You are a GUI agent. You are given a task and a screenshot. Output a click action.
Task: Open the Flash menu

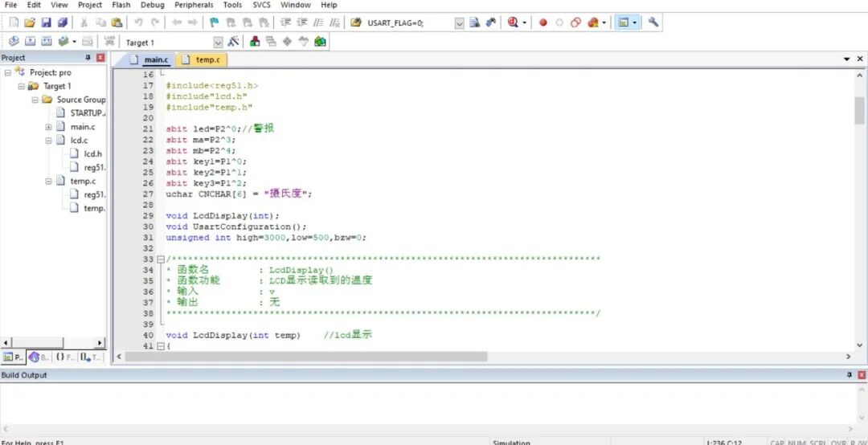[121, 5]
